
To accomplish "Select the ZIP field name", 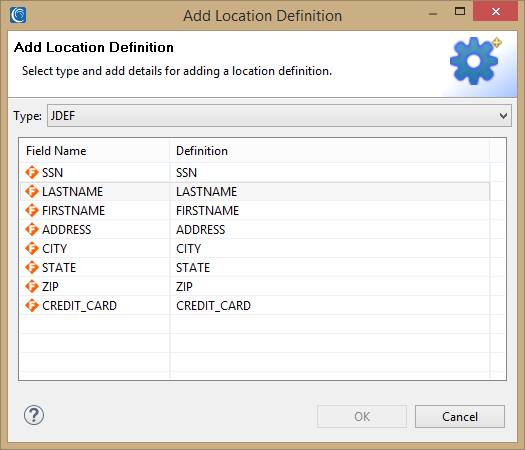I will [x=50, y=287].
